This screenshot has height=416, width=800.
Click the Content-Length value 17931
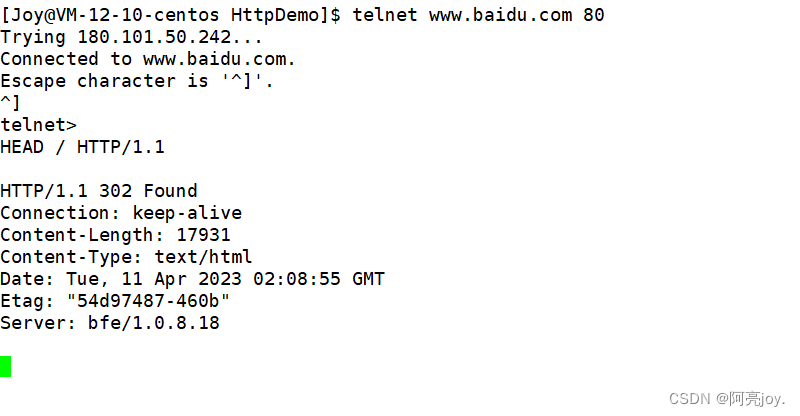click(204, 235)
